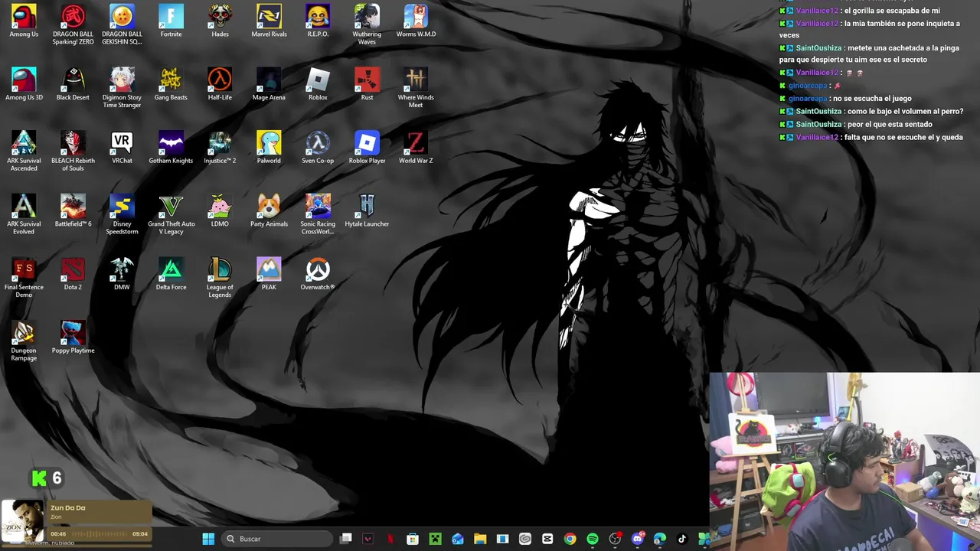Open the Dota 2 shortcut
This screenshot has width=980, height=551.
click(x=73, y=275)
